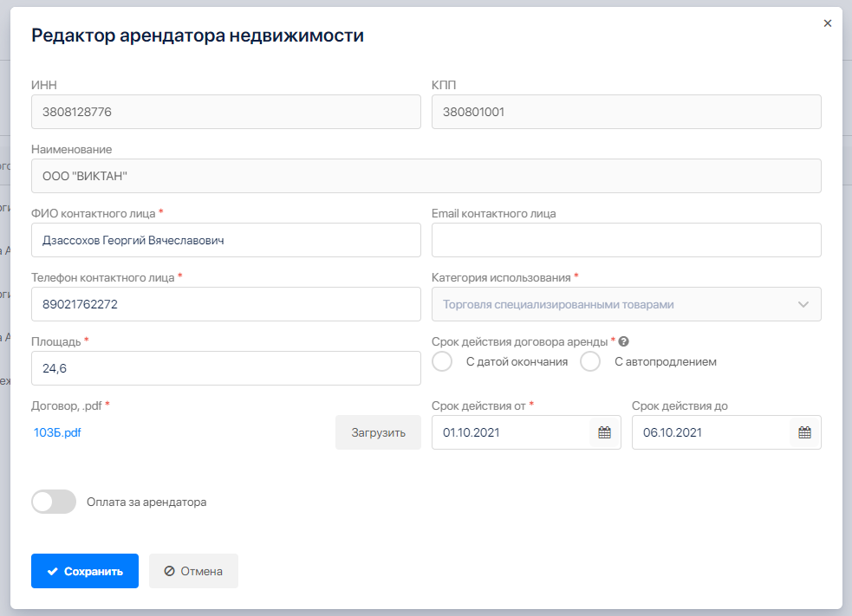The image size is (852, 616).
Task: Click "Загрузить" to upload contract
Action: [x=378, y=432]
